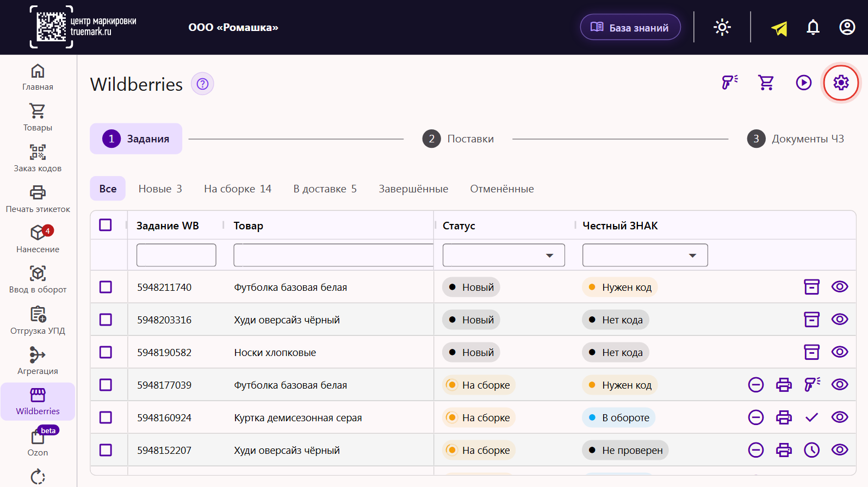This screenshot has height=487, width=868.
Task: Open Печать этикеток in the sidebar
Action: click(38, 199)
